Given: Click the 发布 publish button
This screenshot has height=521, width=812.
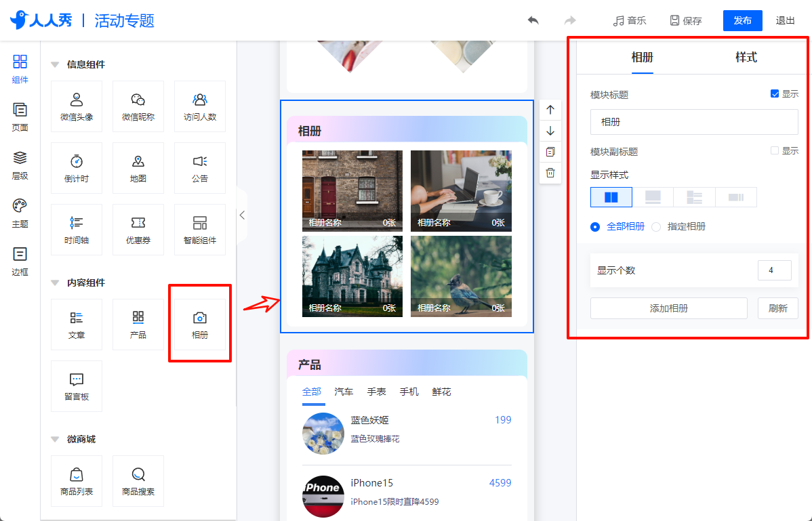Looking at the screenshot, I should tap(743, 21).
